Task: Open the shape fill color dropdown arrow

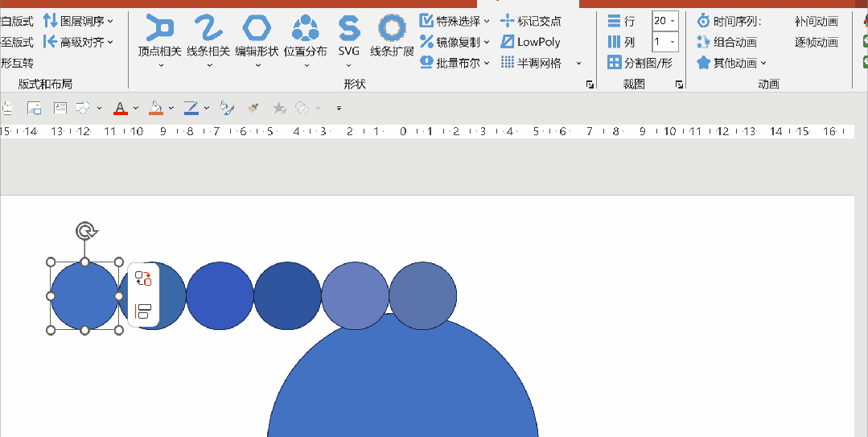Action: [x=171, y=108]
